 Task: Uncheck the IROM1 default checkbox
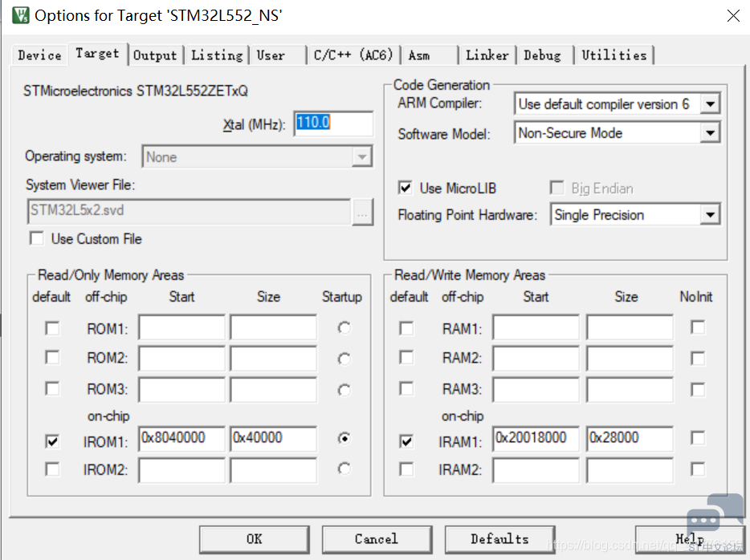pos(52,441)
